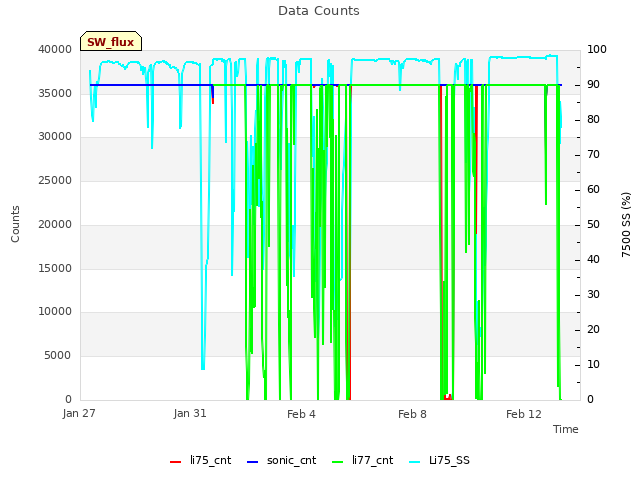The width and height of the screenshot is (640, 480).
Task: Click the Data Counts chart title
Action: pyautogui.click(x=319, y=11)
